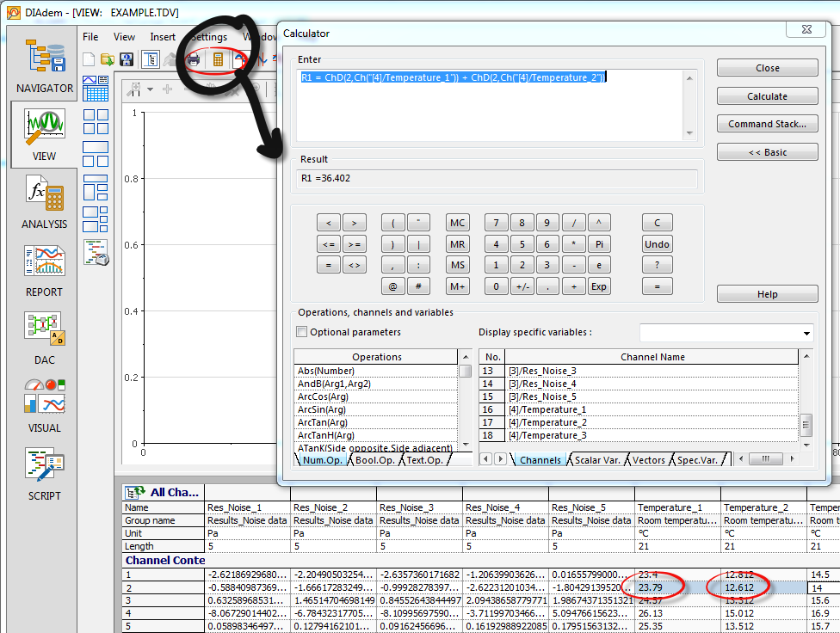Click the Result field showing R1 =36.402
Viewport: 840px width, 633px height.
pos(497,178)
